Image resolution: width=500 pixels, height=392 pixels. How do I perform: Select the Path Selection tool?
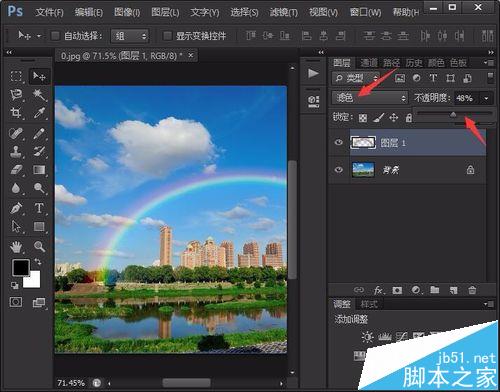coord(16,226)
